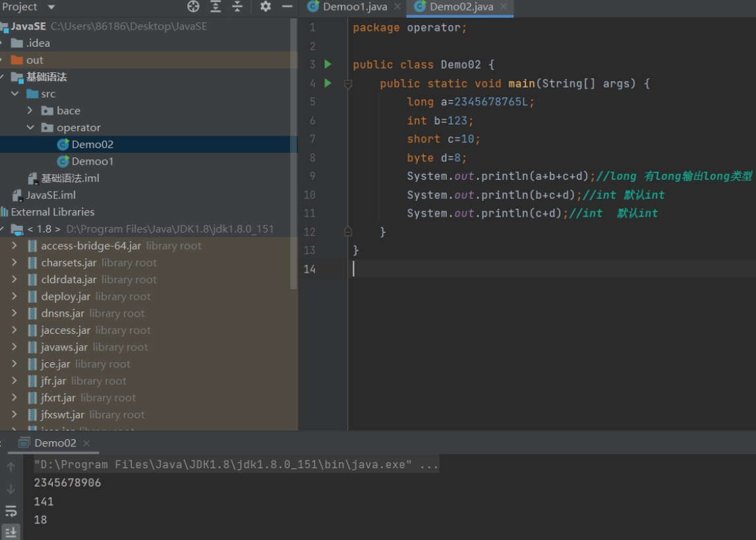Click the java.exe command line in console
The width and height of the screenshot is (756, 540).
point(236,464)
